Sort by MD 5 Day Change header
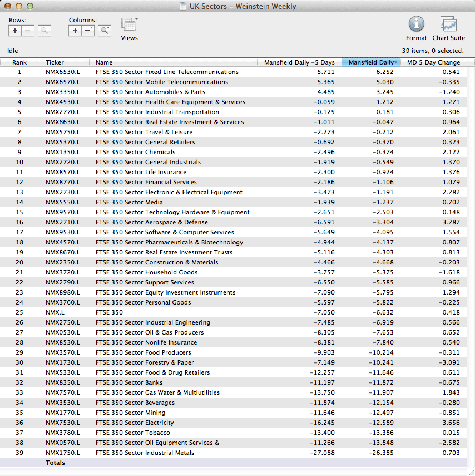The width and height of the screenshot is (475, 476). coord(433,62)
